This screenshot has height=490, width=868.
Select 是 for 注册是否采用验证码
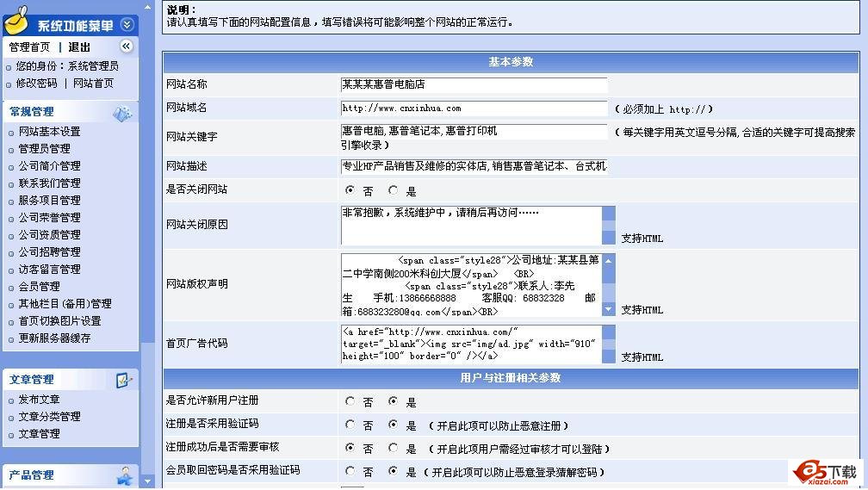[393, 425]
